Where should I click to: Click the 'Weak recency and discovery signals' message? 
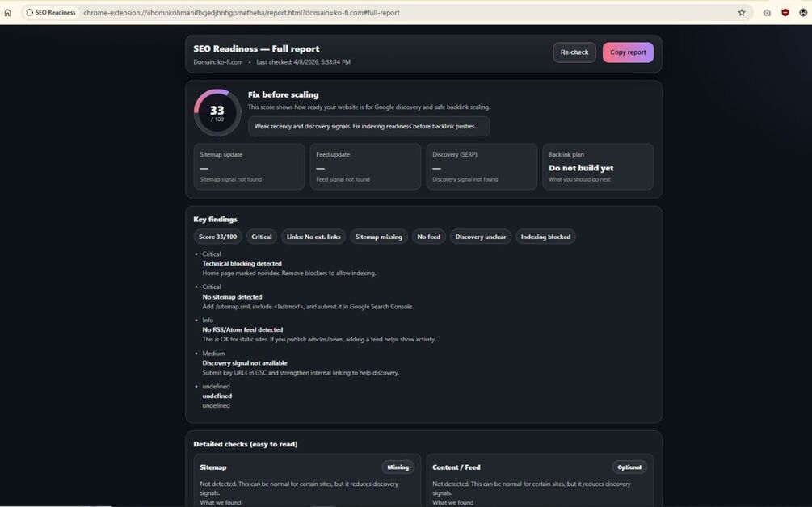coord(368,126)
